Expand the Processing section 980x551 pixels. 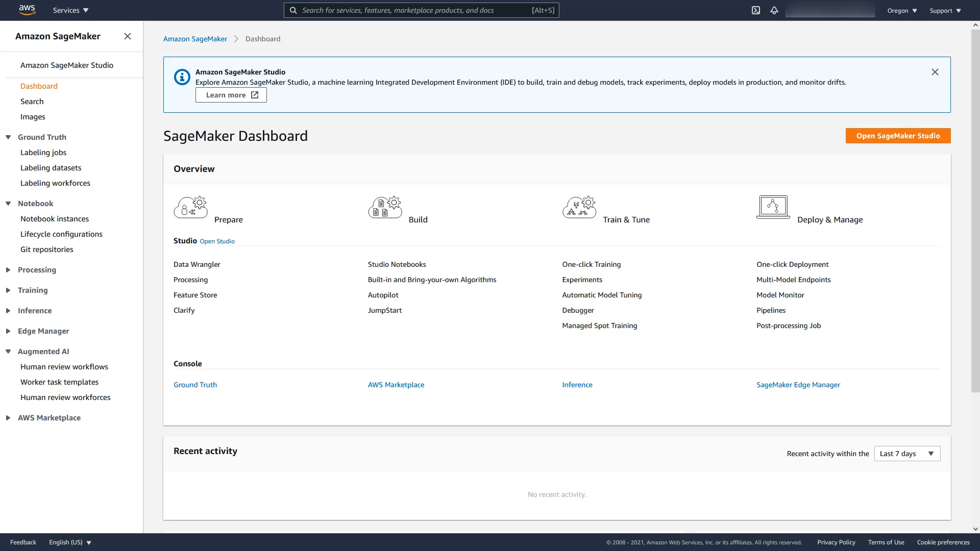pos(8,270)
